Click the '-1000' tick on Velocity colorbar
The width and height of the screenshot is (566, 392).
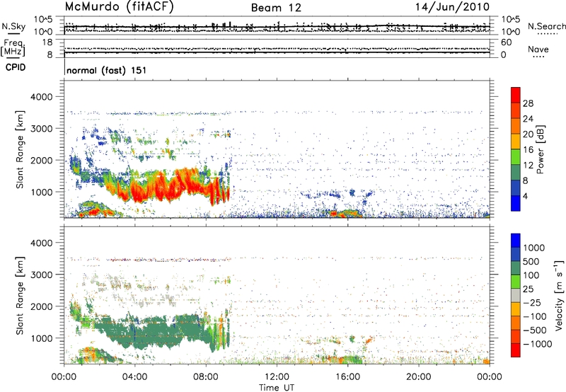[538, 344]
